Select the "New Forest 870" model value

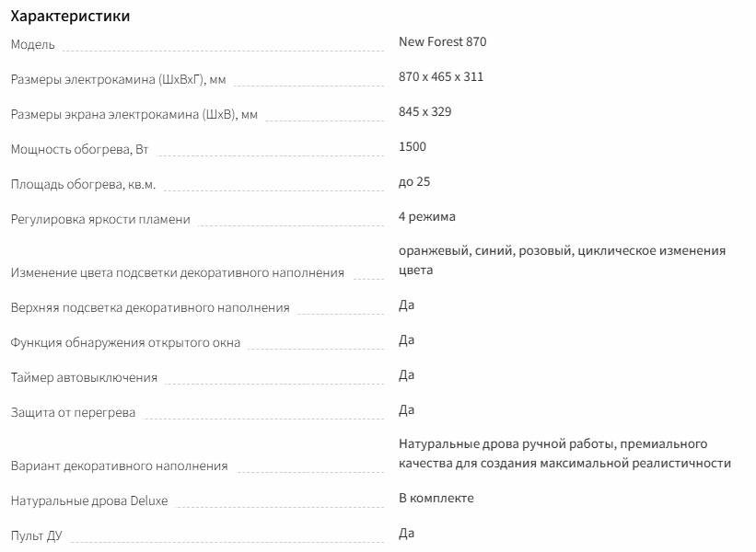(x=442, y=41)
